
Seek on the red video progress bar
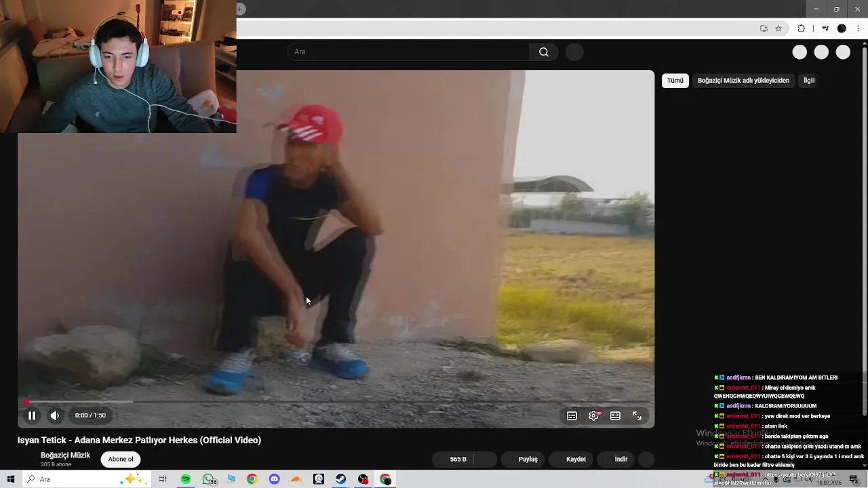(336, 402)
